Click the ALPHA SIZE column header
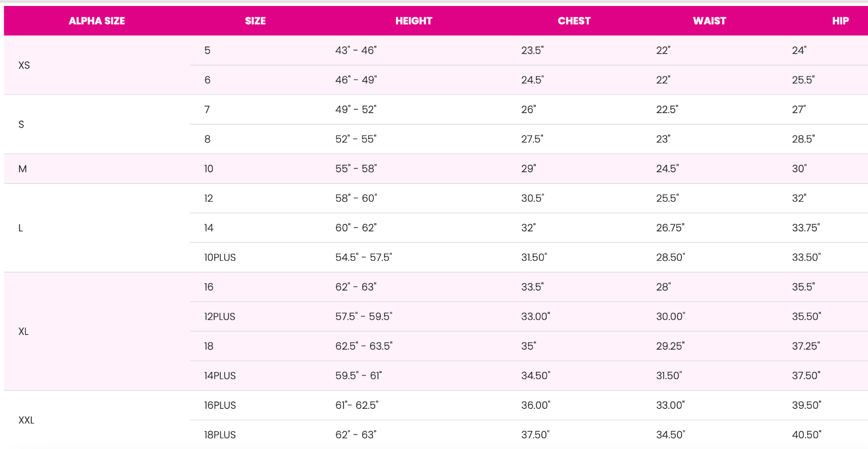This screenshot has height=449, width=868. (97, 21)
